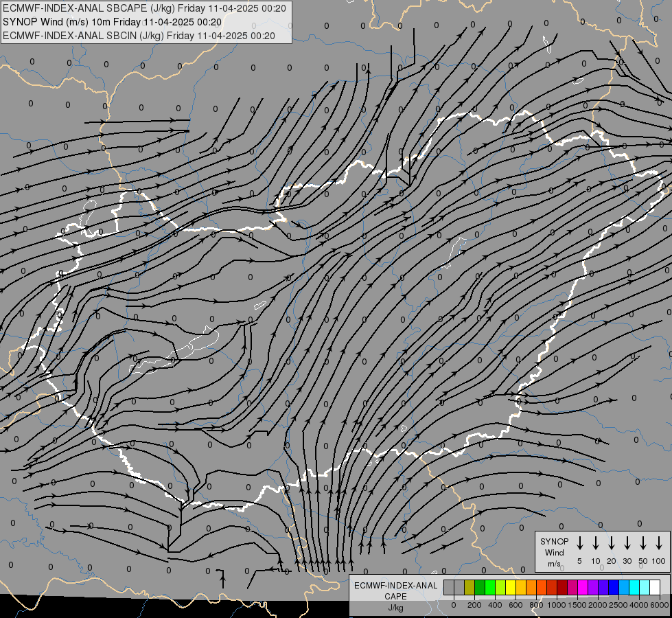Screen dimensions: 672x618
Task: Click the 100 value in wind legend
Action: [659, 561]
